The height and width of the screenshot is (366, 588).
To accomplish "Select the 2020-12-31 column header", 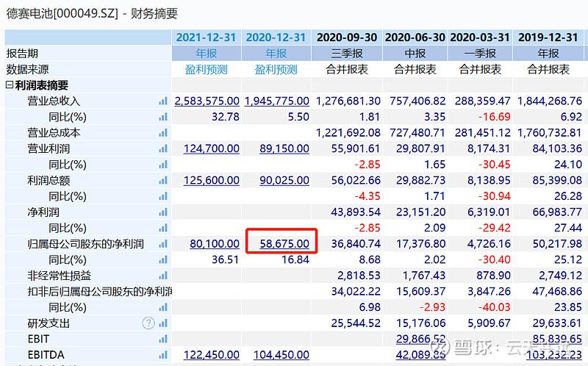I will [x=276, y=37].
